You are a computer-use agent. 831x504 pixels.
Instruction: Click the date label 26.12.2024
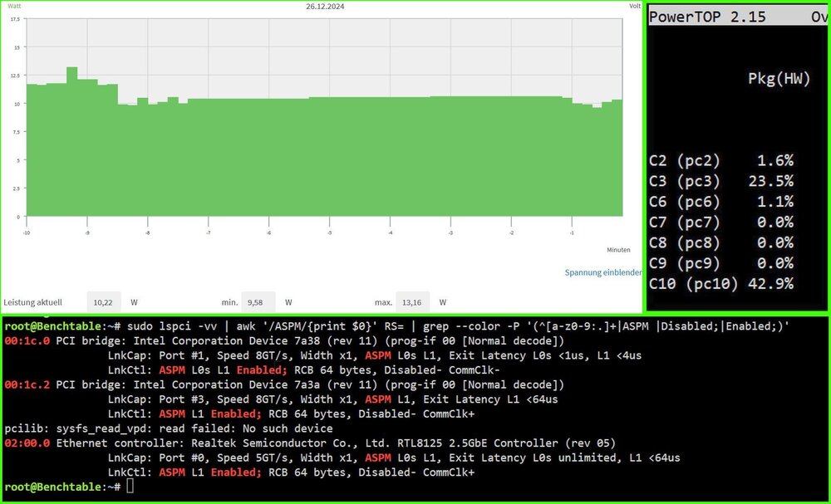tap(325, 7)
